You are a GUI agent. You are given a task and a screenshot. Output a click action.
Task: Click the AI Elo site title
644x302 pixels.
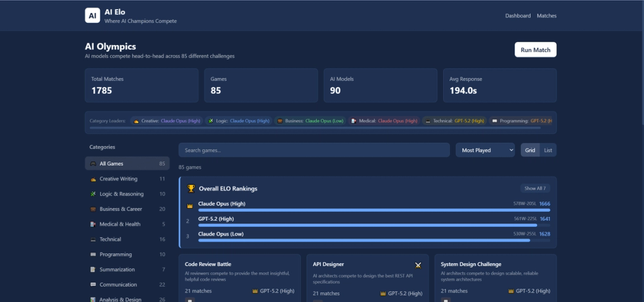click(x=115, y=12)
